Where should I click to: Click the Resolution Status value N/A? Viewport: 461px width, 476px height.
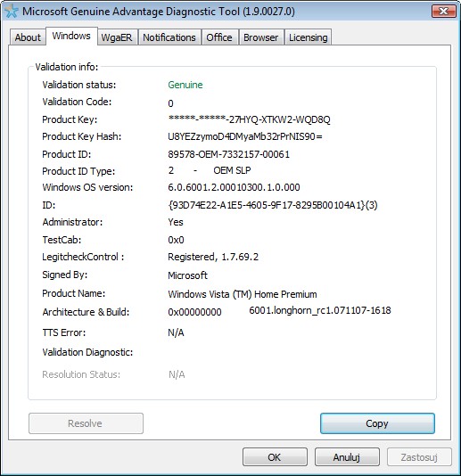(177, 374)
